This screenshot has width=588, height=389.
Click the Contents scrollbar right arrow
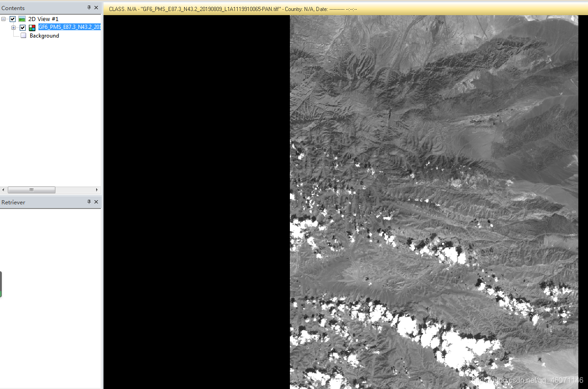coord(97,190)
